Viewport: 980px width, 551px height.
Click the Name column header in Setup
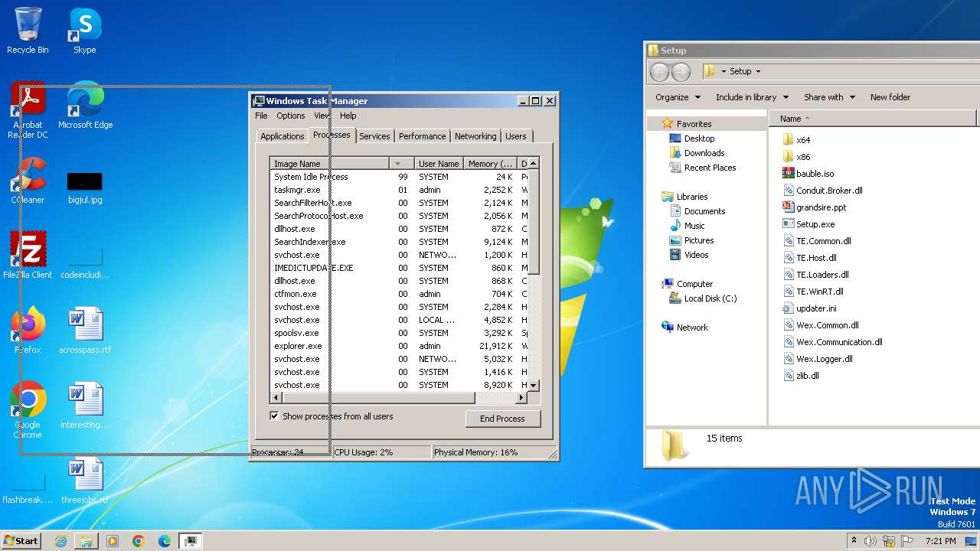(873, 119)
